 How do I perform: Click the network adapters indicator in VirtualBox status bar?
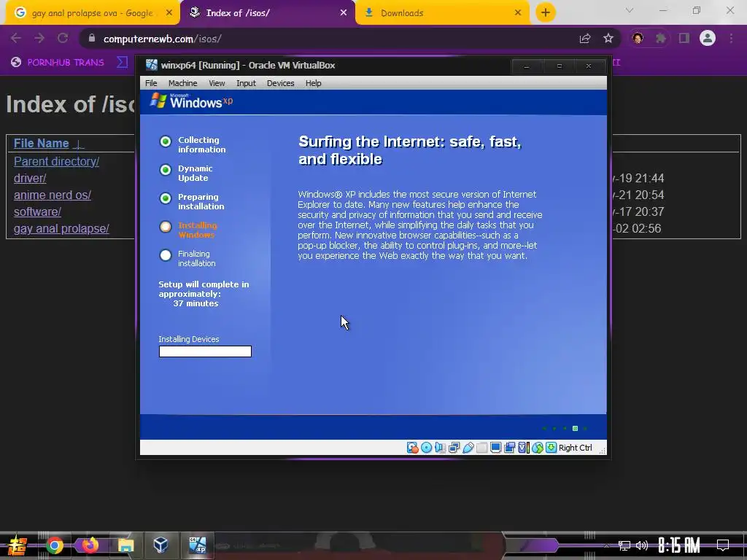pyautogui.click(x=454, y=448)
